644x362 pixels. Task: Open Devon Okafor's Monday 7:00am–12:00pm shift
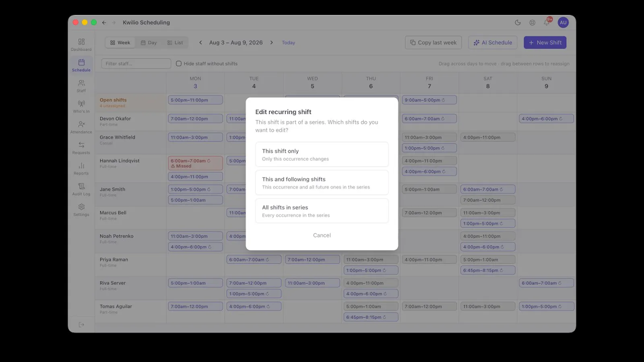tap(195, 119)
